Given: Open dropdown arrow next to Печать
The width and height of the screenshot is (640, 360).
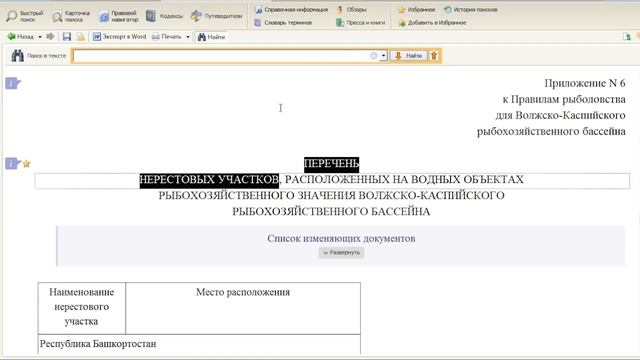Looking at the screenshot, I should tap(188, 37).
